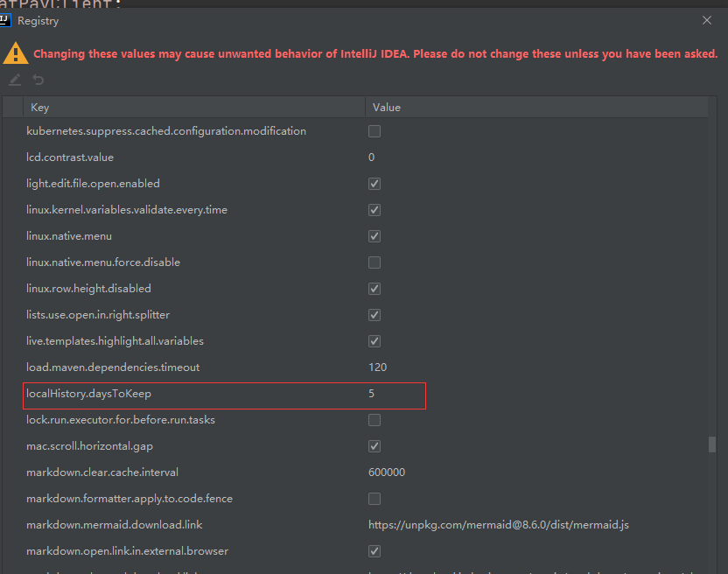Uncheck markdown.open.link.in.external.browser checkbox
The image size is (728, 574).
[374, 551]
